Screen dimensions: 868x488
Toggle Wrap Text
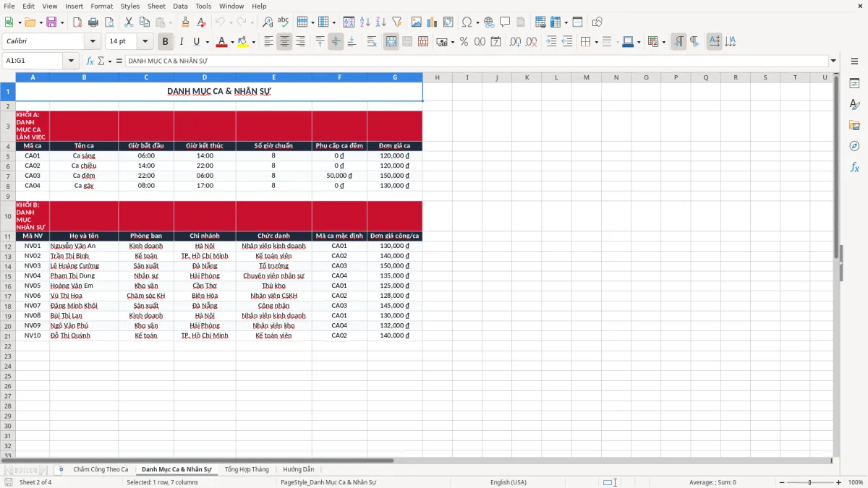[x=372, y=42]
